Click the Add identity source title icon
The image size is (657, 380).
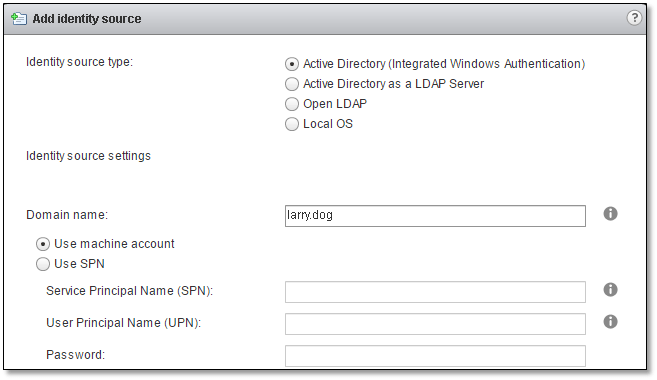tap(19, 19)
